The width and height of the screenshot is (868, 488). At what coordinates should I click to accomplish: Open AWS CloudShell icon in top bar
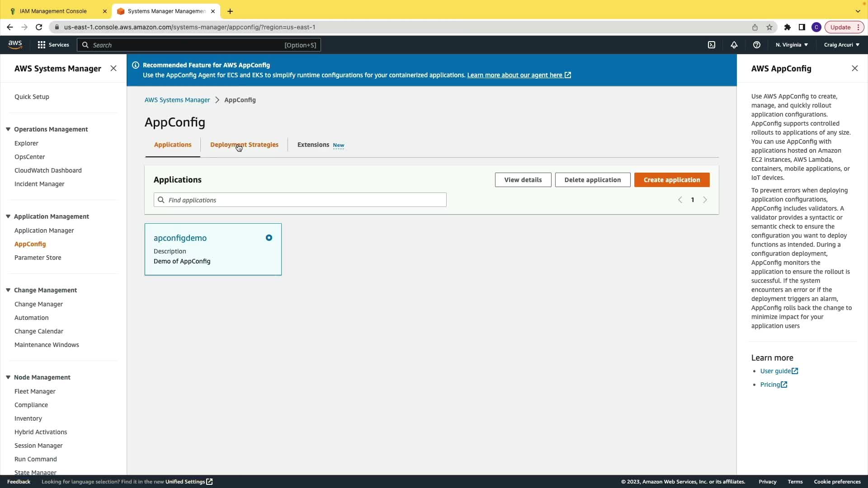(712, 45)
